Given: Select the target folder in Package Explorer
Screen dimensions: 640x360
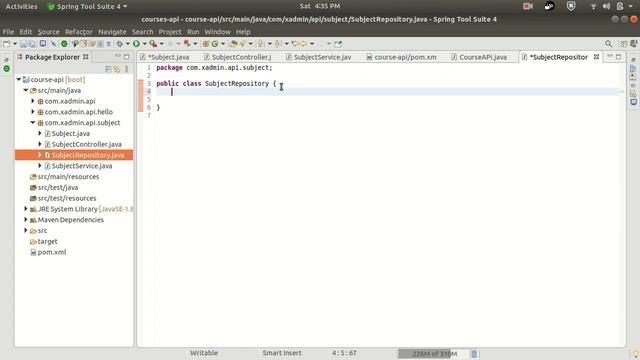Looking at the screenshot, I should [x=47, y=241].
